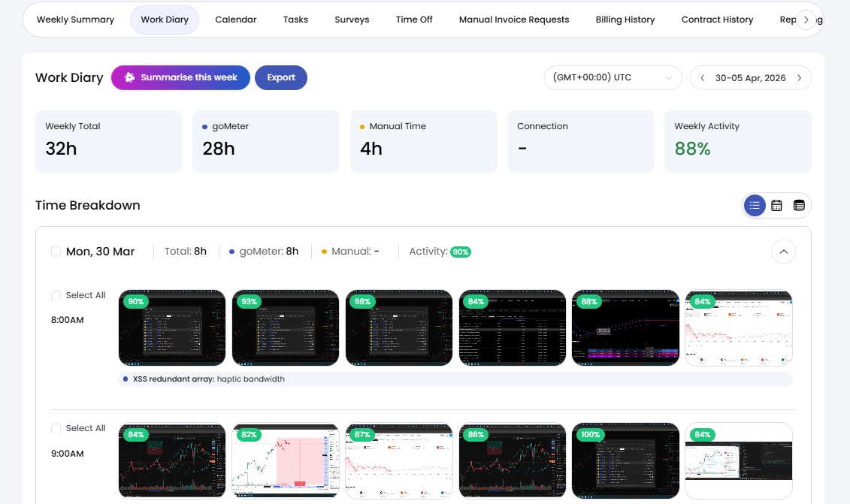Open the 9:00AM screenshot showing 82% activity
Viewport: 850px width, 504px height.
[286, 462]
